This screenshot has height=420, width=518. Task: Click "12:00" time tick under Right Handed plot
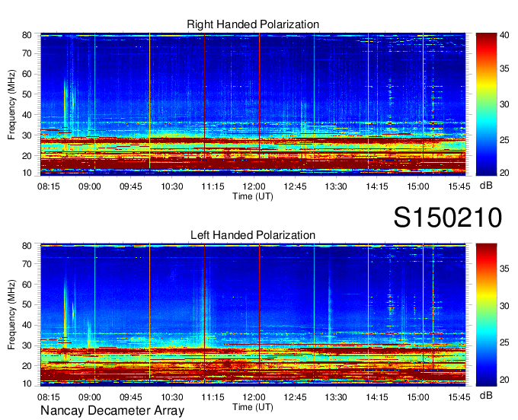(254, 186)
